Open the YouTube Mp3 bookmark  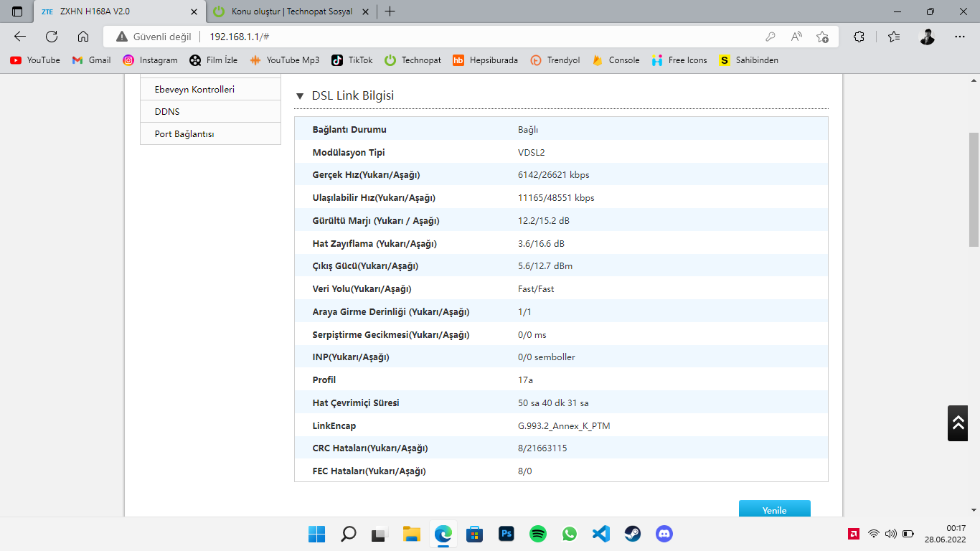[284, 60]
